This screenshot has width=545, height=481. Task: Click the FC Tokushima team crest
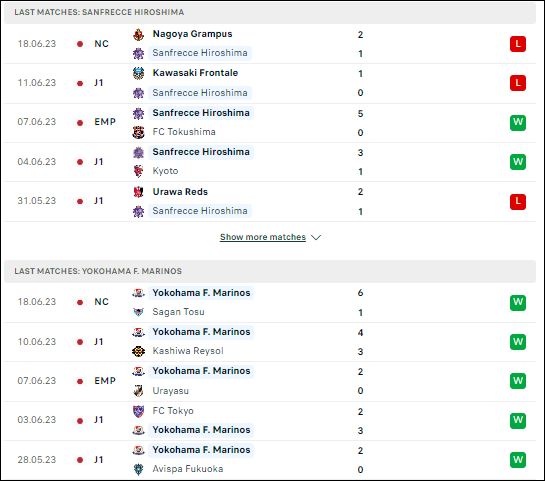138,132
